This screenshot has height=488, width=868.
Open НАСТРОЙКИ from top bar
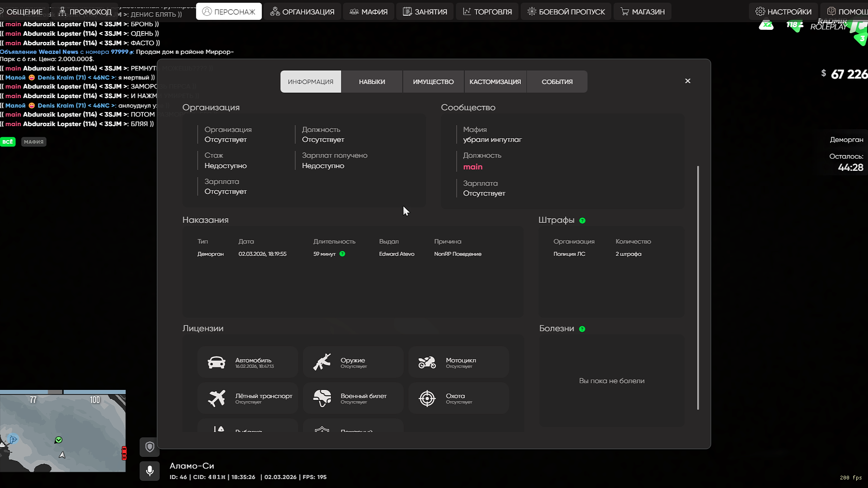(783, 12)
